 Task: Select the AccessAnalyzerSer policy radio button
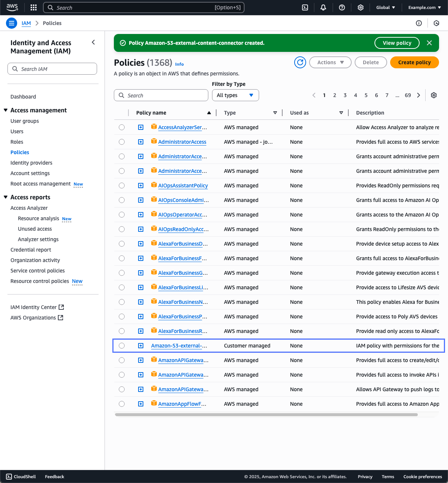coord(122,127)
